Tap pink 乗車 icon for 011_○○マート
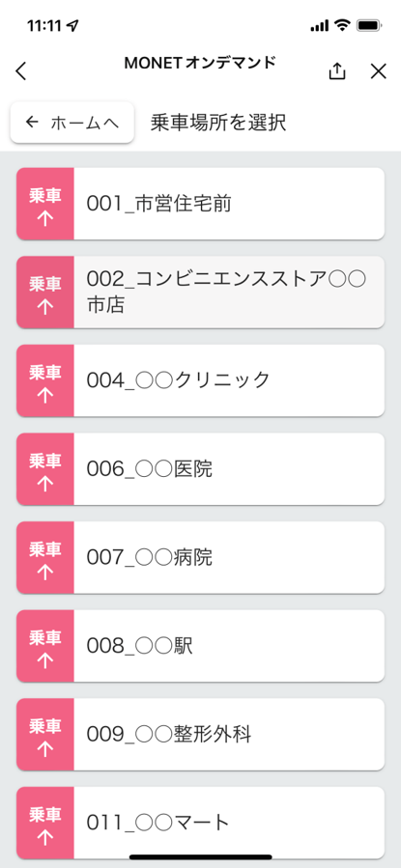Viewport: 401px width, 868px height. click(x=45, y=823)
